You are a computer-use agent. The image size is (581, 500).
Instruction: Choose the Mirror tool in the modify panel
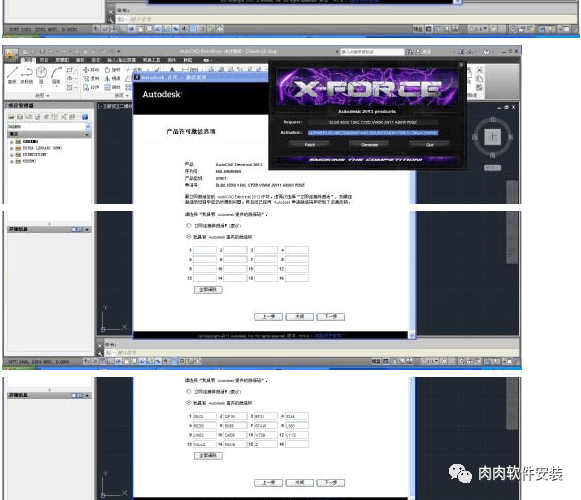[112, 78]
